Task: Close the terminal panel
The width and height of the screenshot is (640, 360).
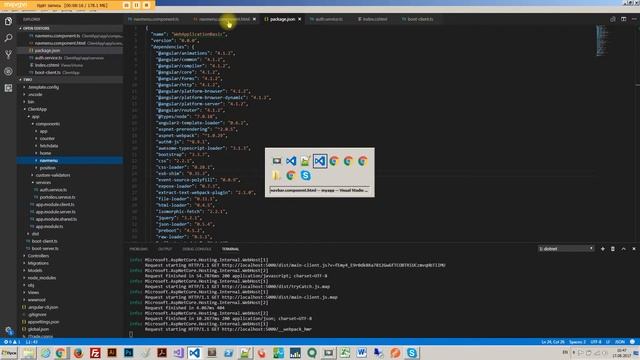Action: pyautogui.click(x=634, y=249)
